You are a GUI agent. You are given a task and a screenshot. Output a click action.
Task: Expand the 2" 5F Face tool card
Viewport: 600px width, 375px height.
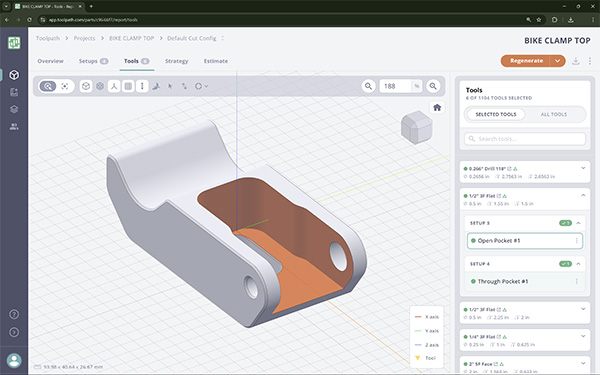[x=583, y=363]
